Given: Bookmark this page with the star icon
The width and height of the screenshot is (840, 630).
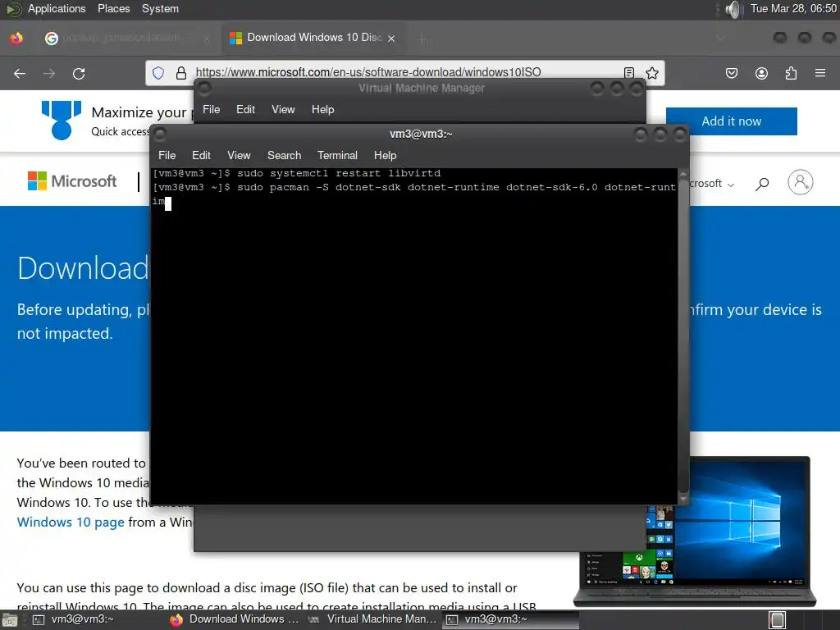Looking at the screenshot, I should tap(652, 73).
